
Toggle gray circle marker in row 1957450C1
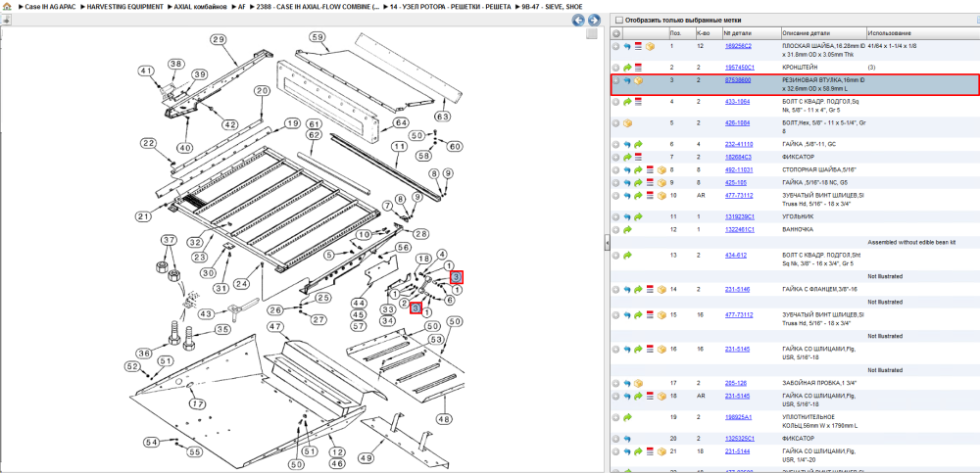pyautogui.click(x=616, y=67)
